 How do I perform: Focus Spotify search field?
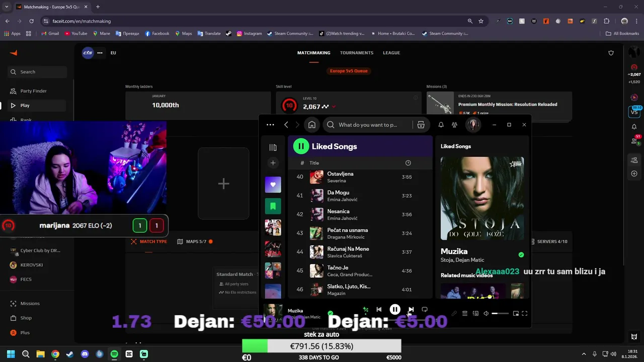coord(367,125)
